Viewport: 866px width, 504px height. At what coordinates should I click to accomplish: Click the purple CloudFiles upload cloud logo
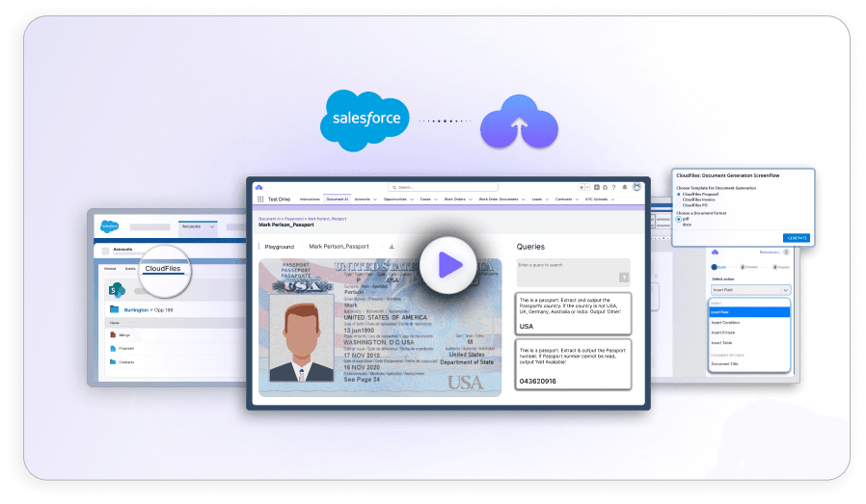519,122
